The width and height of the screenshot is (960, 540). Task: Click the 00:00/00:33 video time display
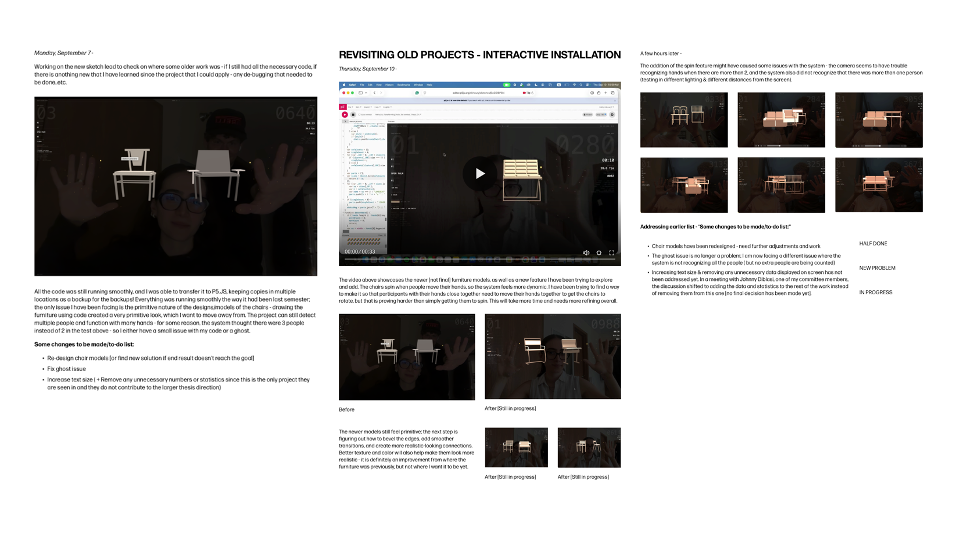[x=360, y=252]
